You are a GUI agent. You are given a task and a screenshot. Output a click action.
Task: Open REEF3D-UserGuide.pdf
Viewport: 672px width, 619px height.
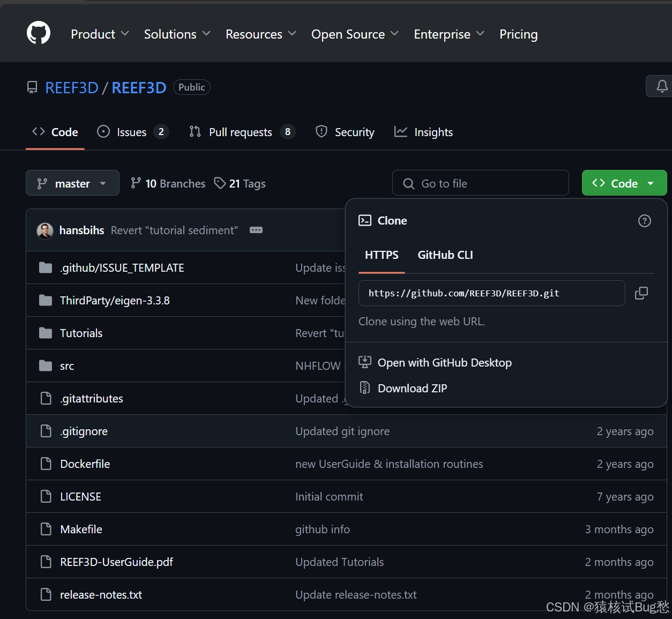116,562
